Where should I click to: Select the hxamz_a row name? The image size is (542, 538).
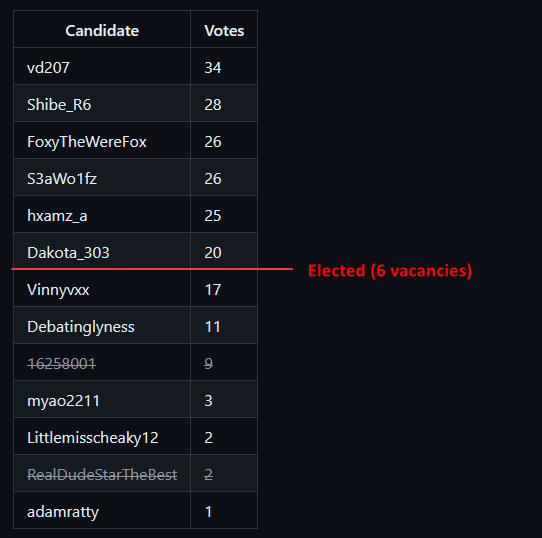pyautogui.click(x=57, y=216)
